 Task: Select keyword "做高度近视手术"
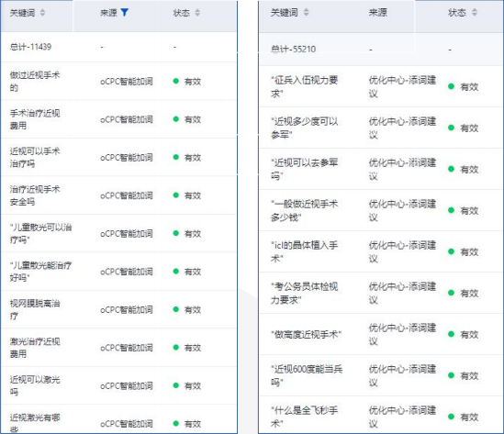click(306, 335)
